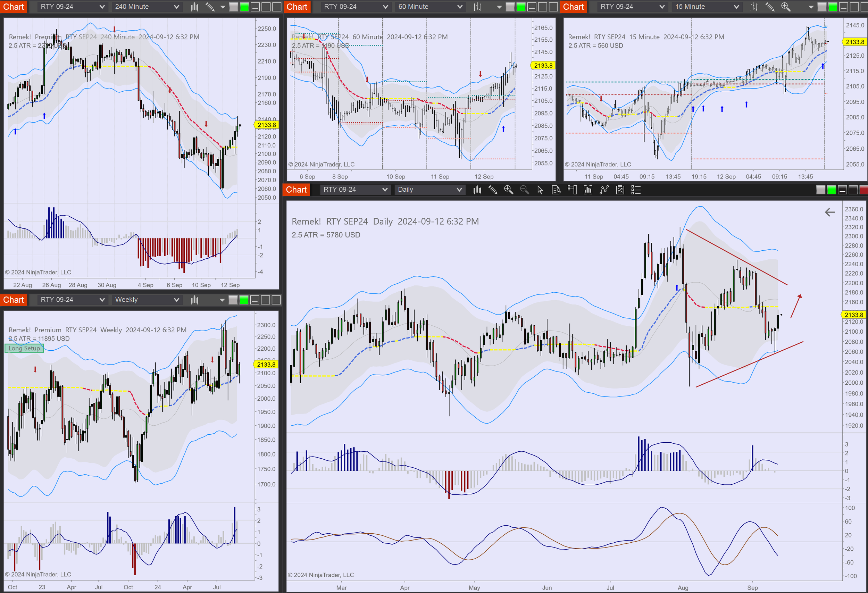This screenshot has width=868, height=593.
Task: Open RTY 09-24 instrument dropdown in Daily chart
Action: click(355, 190)
